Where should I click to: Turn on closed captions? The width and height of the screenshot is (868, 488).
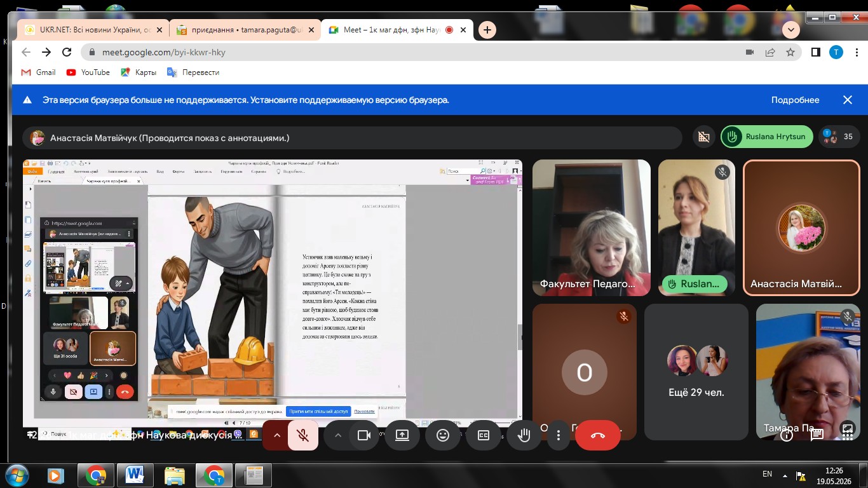[484, 435]
